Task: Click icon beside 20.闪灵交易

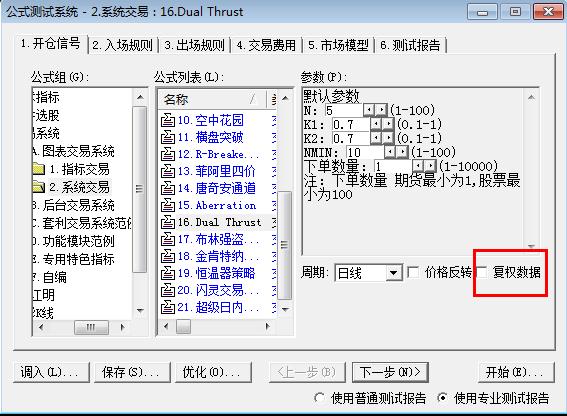Action: 167,290
